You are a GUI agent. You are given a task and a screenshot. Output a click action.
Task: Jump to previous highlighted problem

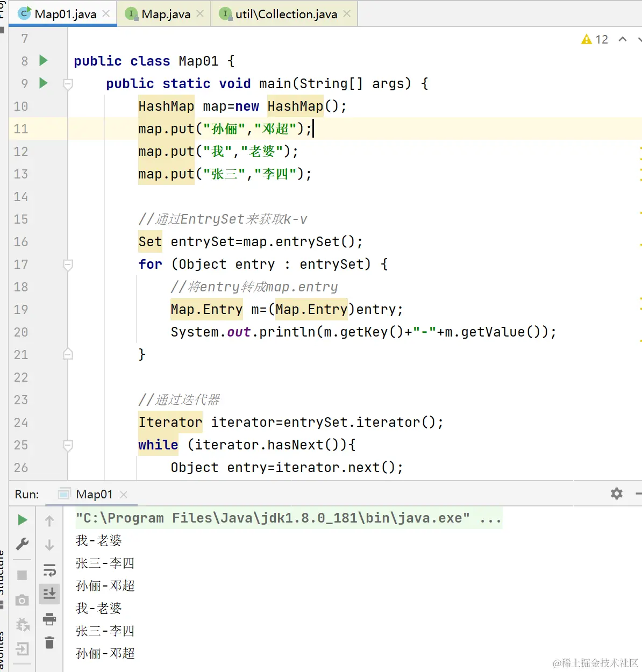pyautogui.click(x=623, y=39)
